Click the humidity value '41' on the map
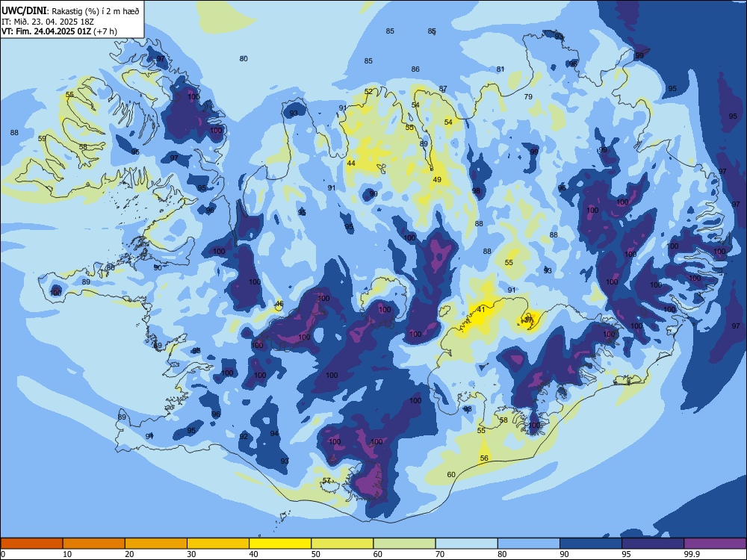 point(481,310)
